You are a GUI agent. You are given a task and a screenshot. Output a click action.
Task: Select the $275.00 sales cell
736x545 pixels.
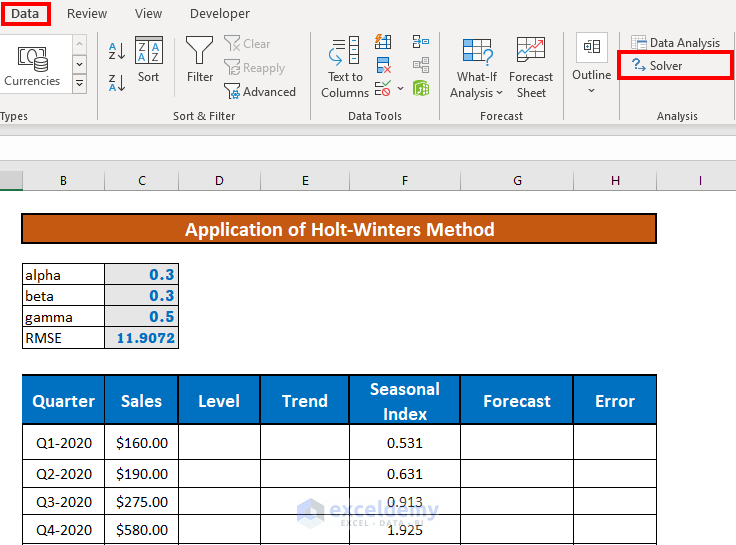(141, 501)
